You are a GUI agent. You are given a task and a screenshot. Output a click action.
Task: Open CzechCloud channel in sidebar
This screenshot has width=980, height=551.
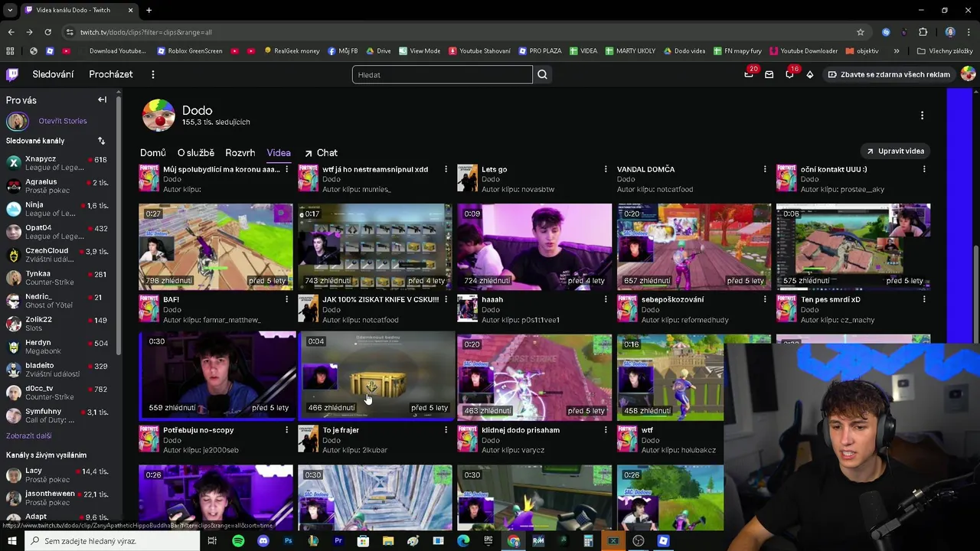pyautogui.click(x=58, y=255)
